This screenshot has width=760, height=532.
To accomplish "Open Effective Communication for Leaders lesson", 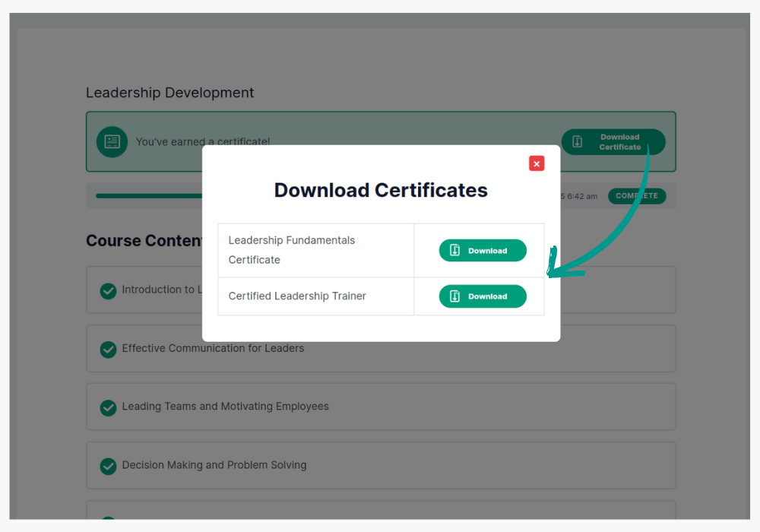I will pos(213,348).
